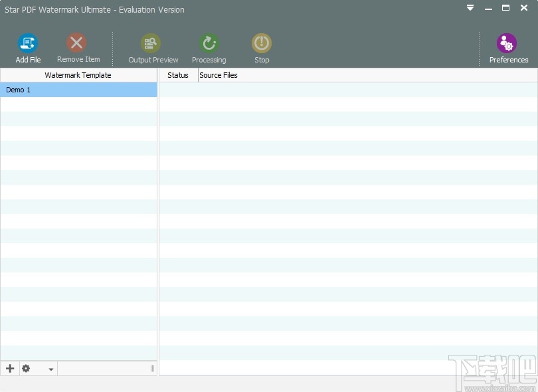538x392 pixels.
Task: Open the title bar dropdown menu arrow
Action: point(470,7)
